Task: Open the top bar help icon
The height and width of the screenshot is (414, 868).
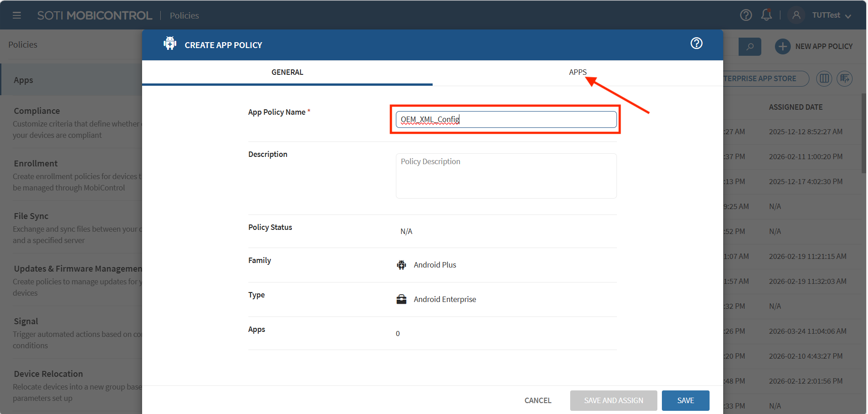Action: (x=746, y=15)
